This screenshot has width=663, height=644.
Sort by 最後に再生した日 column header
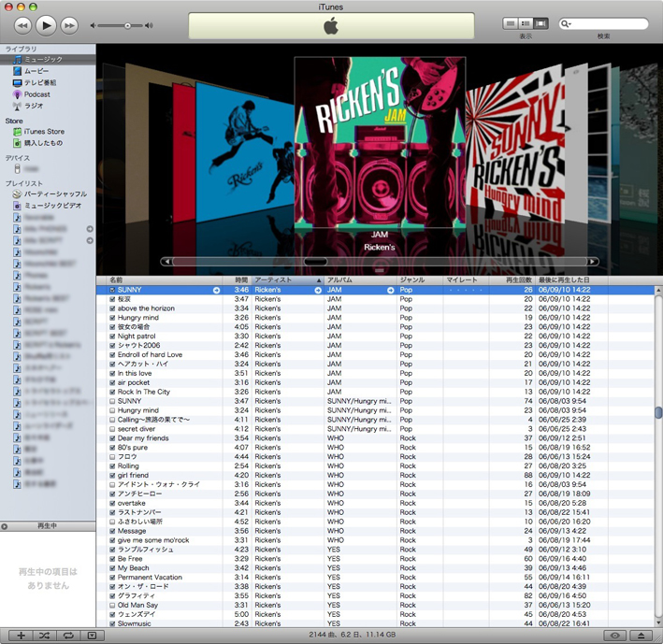coord(571,279)
